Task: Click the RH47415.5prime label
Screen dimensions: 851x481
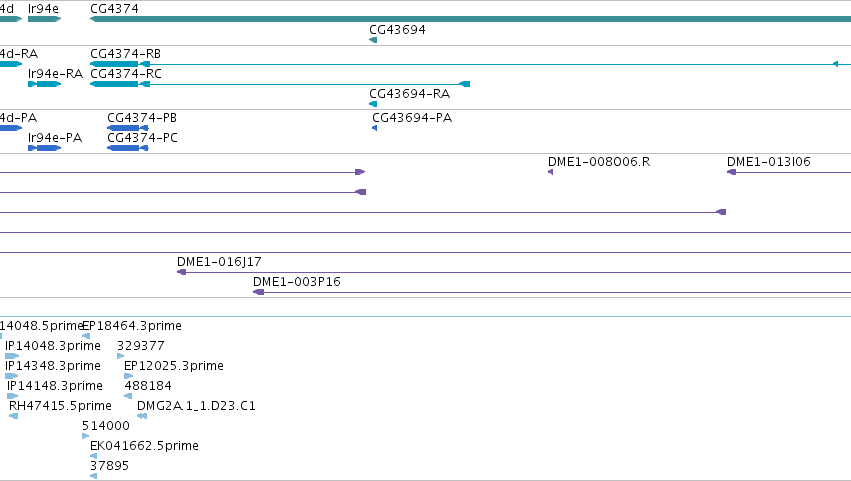Action: coord(60,406)
